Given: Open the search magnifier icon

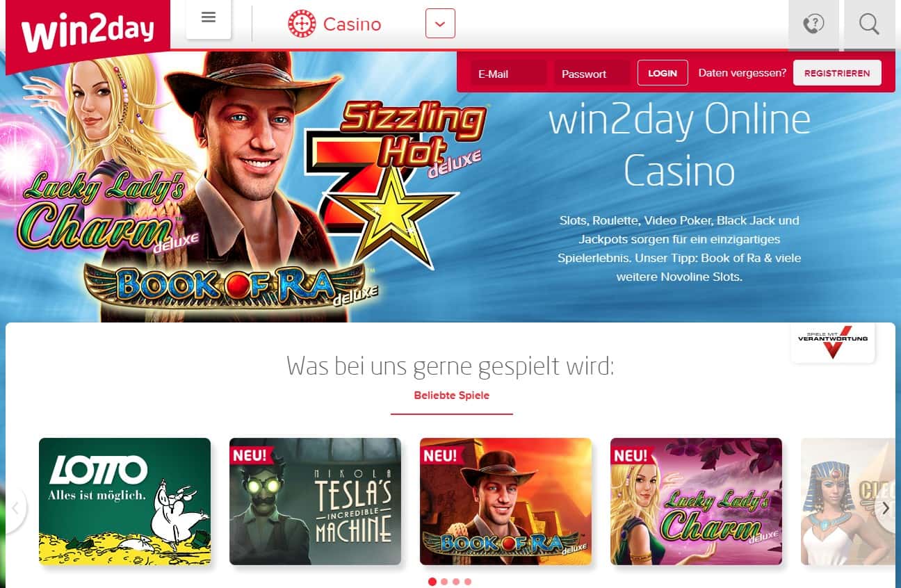Looking at the screenshot, I should tap(869, 25).
